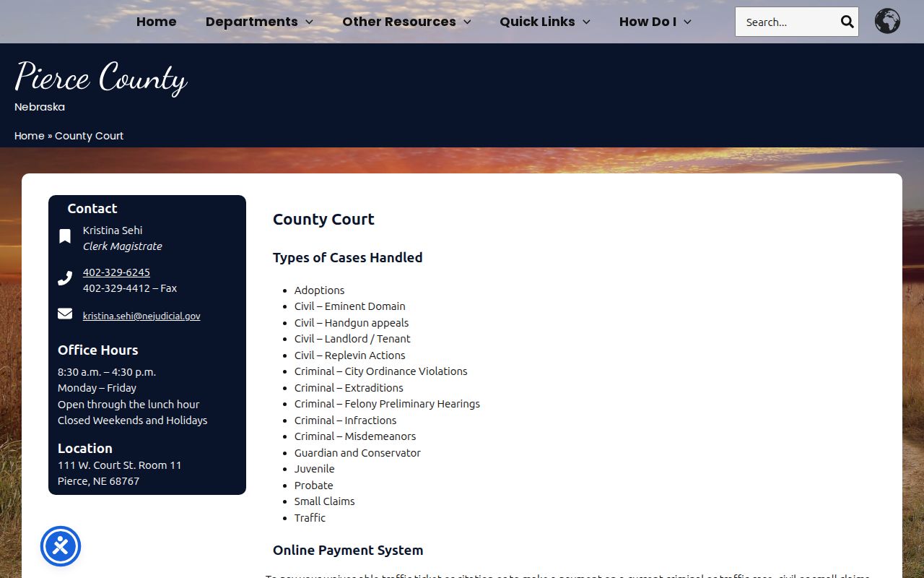Click Criminal – City Ordinance Violations
Screen dimensions: 924x578
click(380, 371)
